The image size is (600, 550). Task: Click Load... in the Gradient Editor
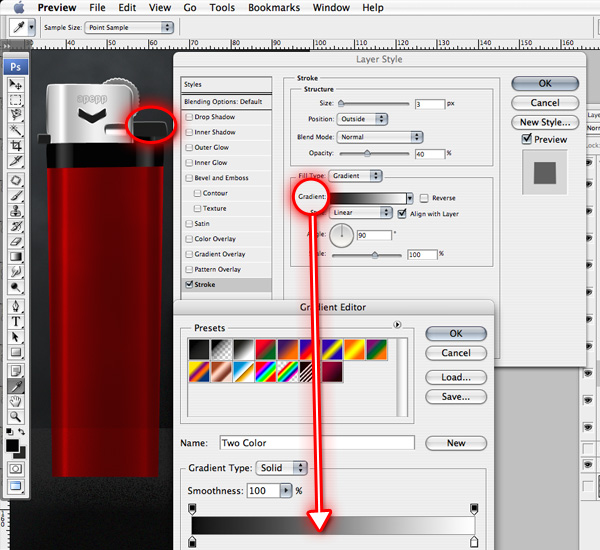tap(455, 377)
